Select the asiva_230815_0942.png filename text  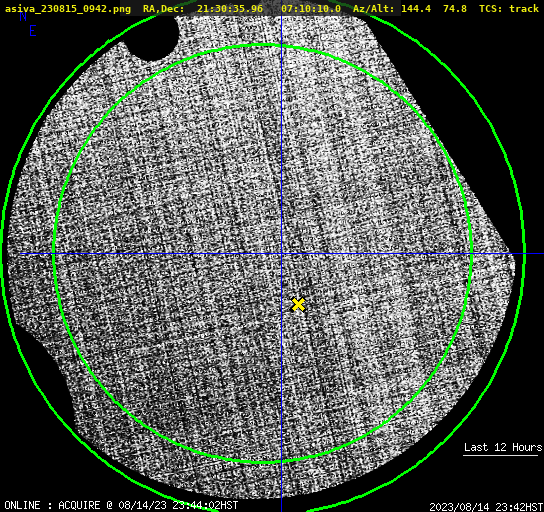(x=68, y=9)
